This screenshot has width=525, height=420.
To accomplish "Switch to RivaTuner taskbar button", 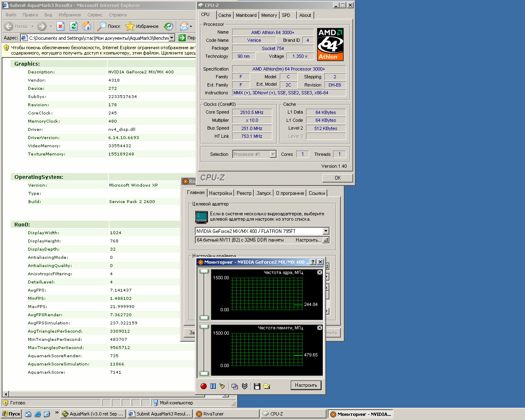I will (227, 414).
